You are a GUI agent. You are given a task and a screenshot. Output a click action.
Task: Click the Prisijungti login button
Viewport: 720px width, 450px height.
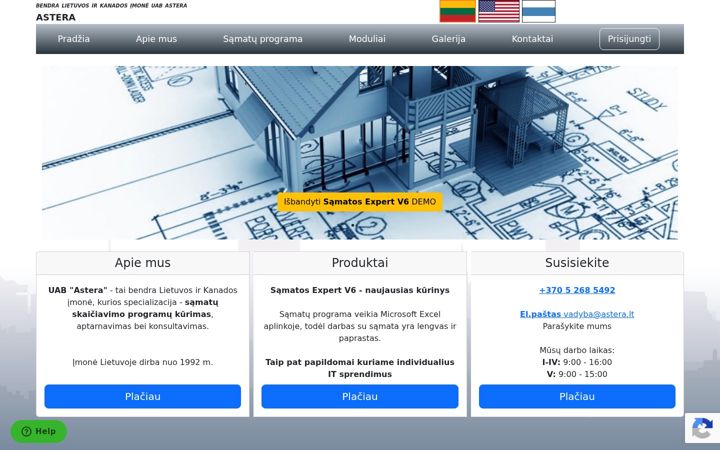coord(629,39)
